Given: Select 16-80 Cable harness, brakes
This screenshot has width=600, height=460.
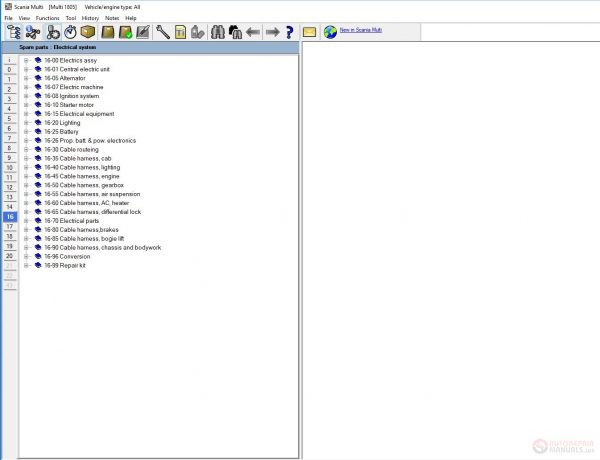Looking at the screenshot, I should pyautogui.click(x=82, y=230).
